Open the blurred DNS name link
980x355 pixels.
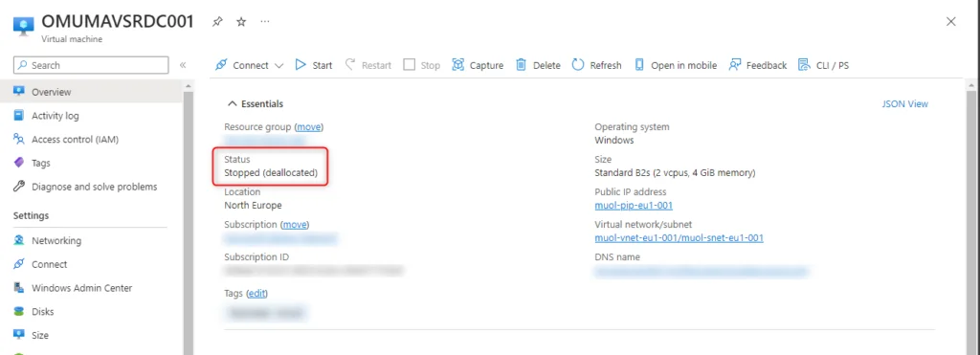click(x=702, y=271)
